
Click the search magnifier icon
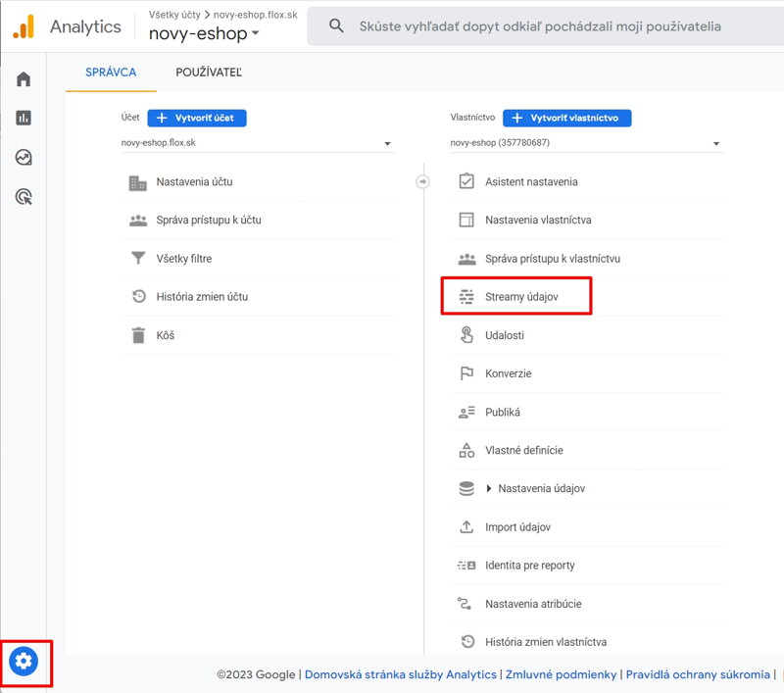pyautogui.click(x=336, y=26)
